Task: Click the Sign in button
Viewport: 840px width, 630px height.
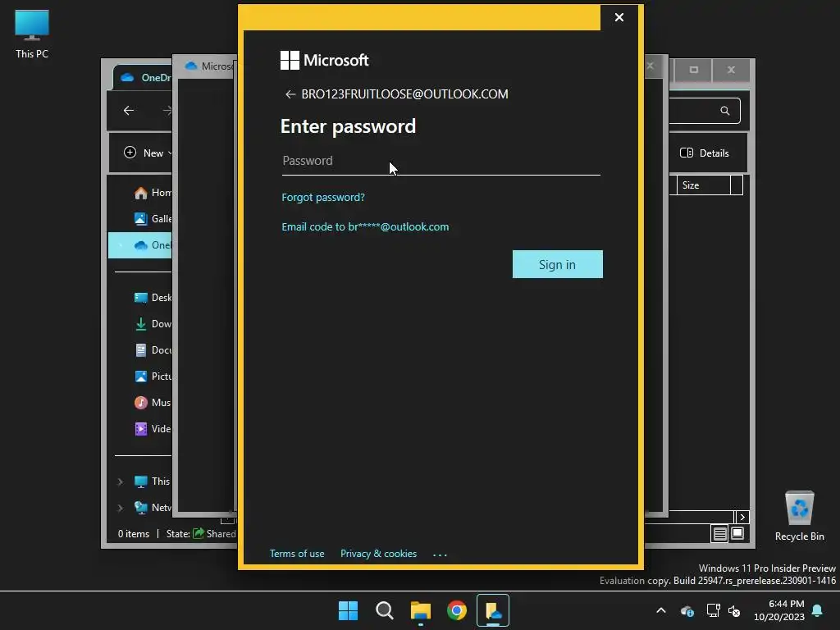Action: [557, 264]
